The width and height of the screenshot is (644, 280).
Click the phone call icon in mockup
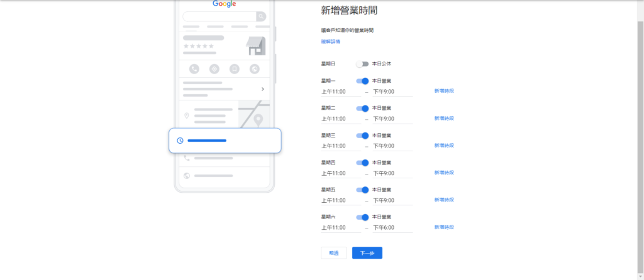[194, 69]
